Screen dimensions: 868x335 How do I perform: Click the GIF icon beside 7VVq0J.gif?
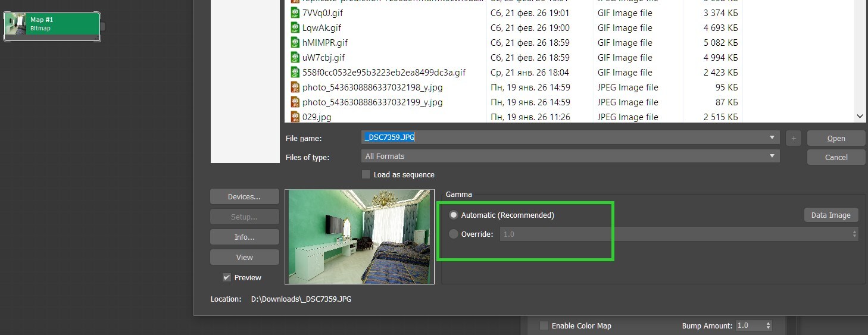click(x=295, y=12)
